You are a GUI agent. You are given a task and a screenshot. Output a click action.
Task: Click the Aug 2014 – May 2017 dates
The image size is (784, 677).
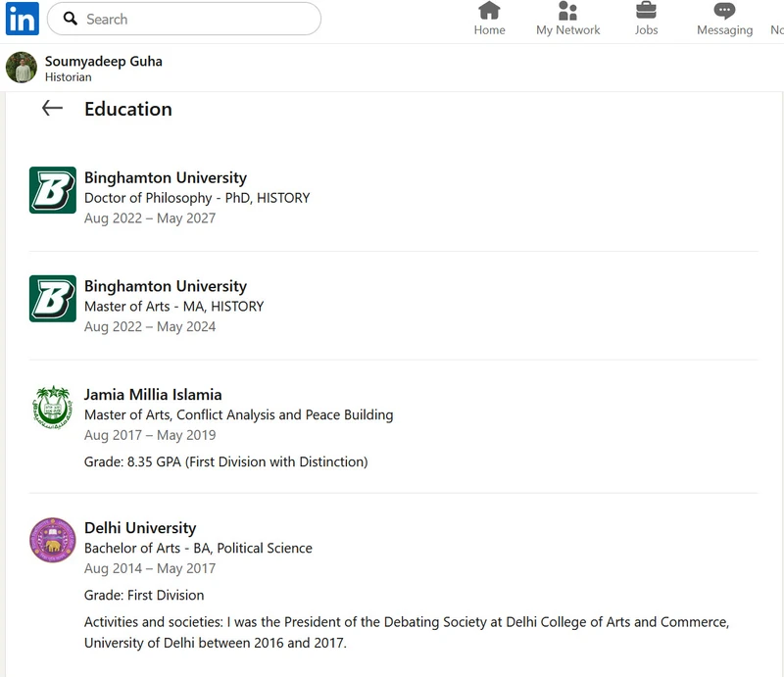[150, 568]
